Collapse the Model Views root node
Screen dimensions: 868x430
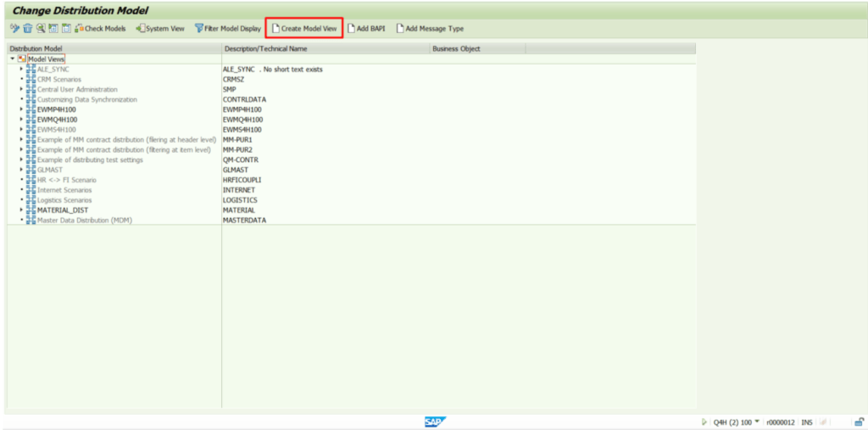coord(12,59)
